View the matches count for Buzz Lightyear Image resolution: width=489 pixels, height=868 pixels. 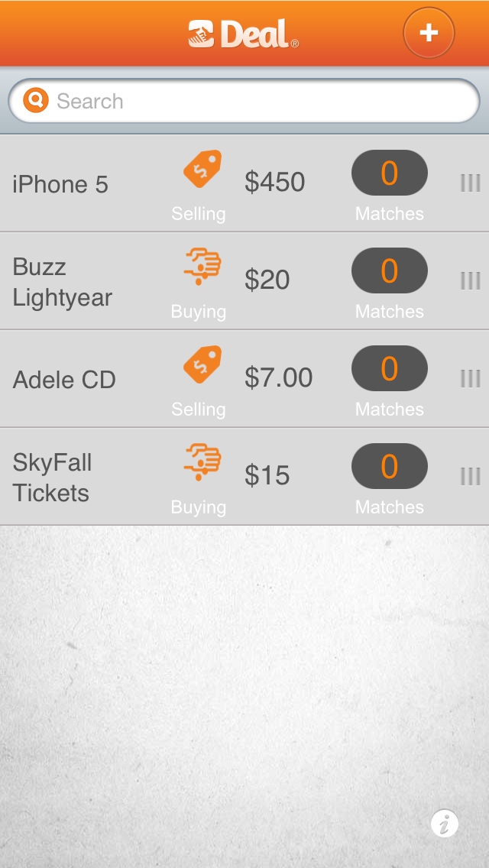pyautogui.click(x=390, y=270)
